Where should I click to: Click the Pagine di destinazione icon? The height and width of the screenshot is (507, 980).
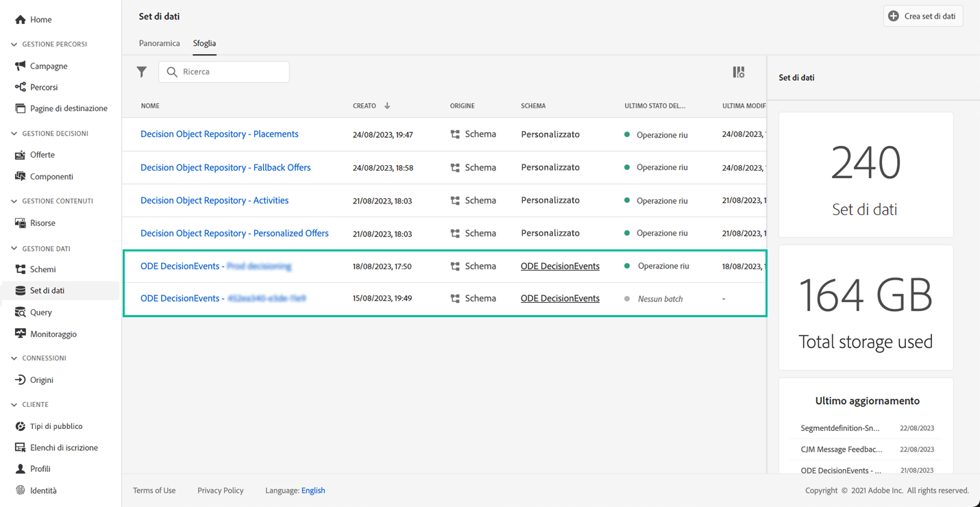tap(21, 108)
